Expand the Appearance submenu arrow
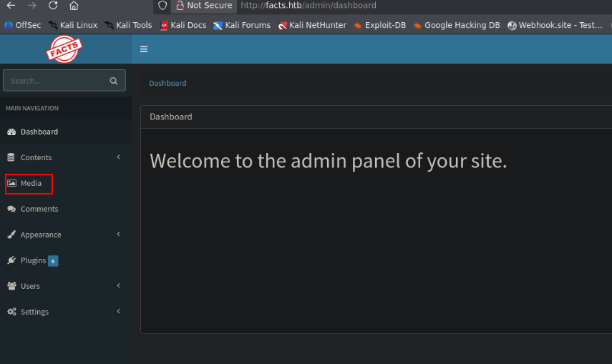The image size is (612, 364). click(119, 234)
